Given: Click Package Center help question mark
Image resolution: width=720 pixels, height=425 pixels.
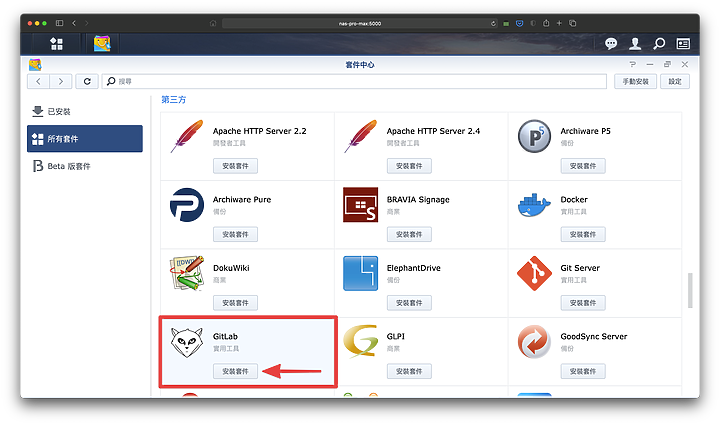Looking at the screenshot, I should click(633, 64).
